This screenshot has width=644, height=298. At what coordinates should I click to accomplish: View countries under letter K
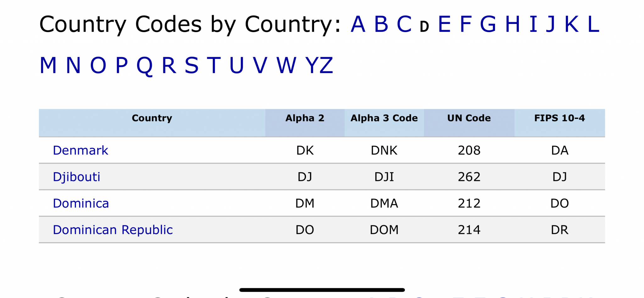pos(571,24)
